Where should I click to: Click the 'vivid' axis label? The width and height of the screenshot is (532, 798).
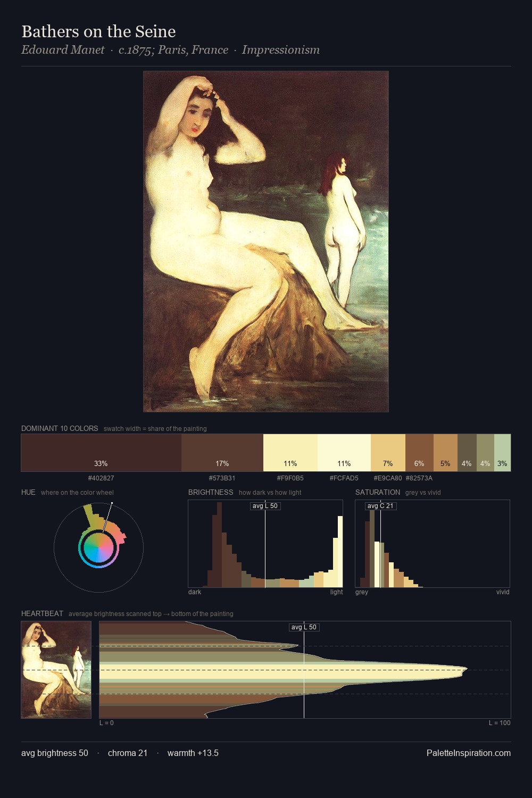point(503,592)
